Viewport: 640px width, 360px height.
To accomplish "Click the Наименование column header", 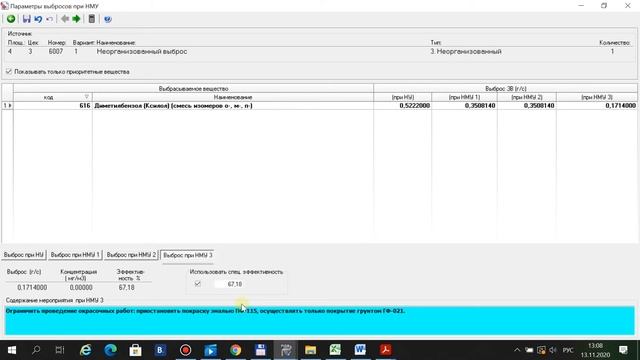I will (x=233, y=97).
